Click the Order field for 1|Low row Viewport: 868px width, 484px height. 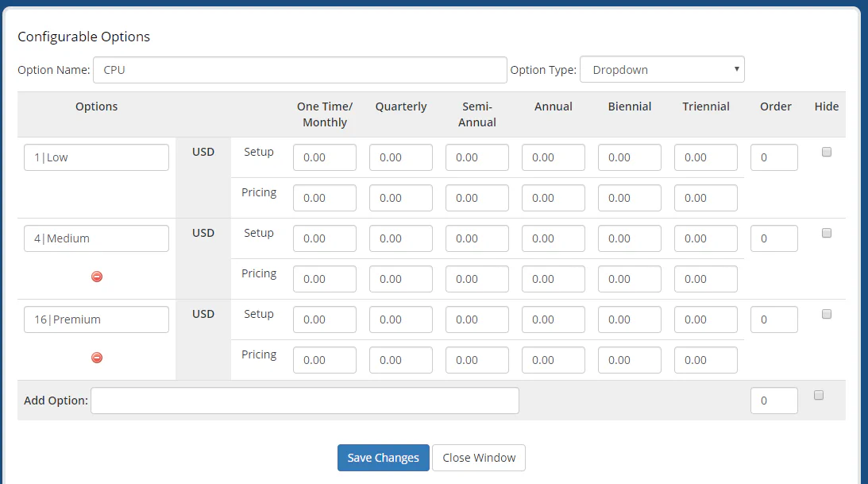[x=773, y=157]
